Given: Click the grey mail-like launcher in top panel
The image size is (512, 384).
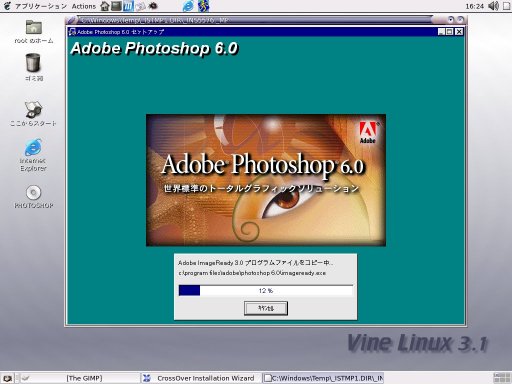Looking at the screenshot, I should coord(141,6).
